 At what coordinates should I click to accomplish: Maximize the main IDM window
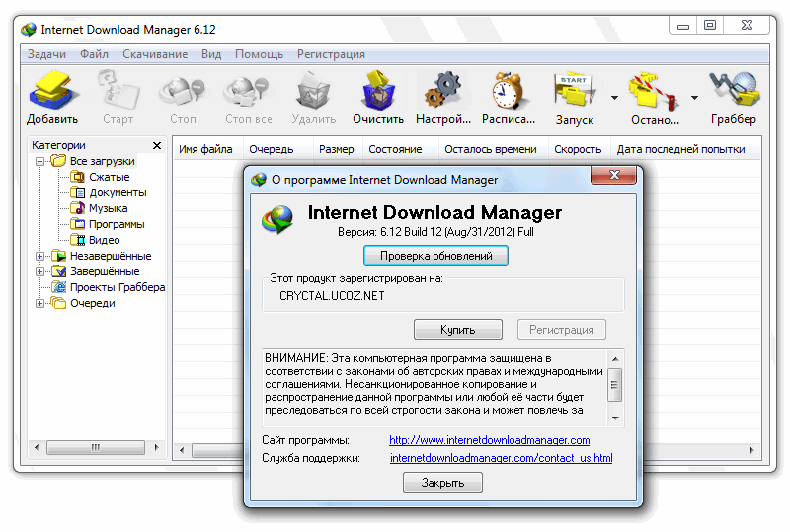pyautogui.click(x=710, y=25)
